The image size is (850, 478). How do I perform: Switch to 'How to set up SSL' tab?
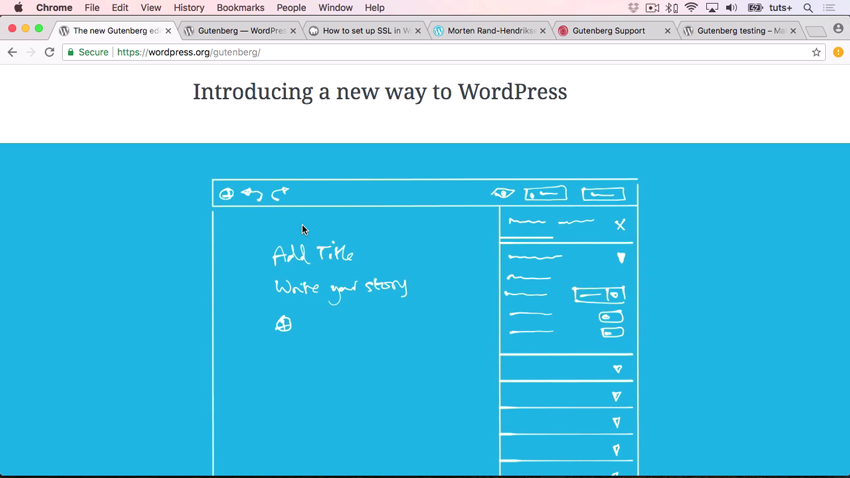point(365,31)
